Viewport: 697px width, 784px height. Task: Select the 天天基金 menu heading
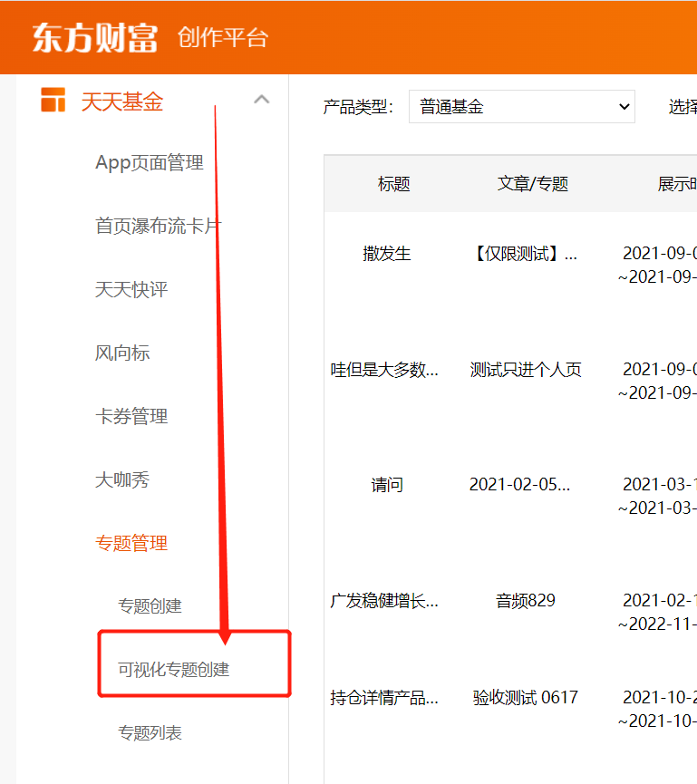pyautogui.click(x=122, y=102)
